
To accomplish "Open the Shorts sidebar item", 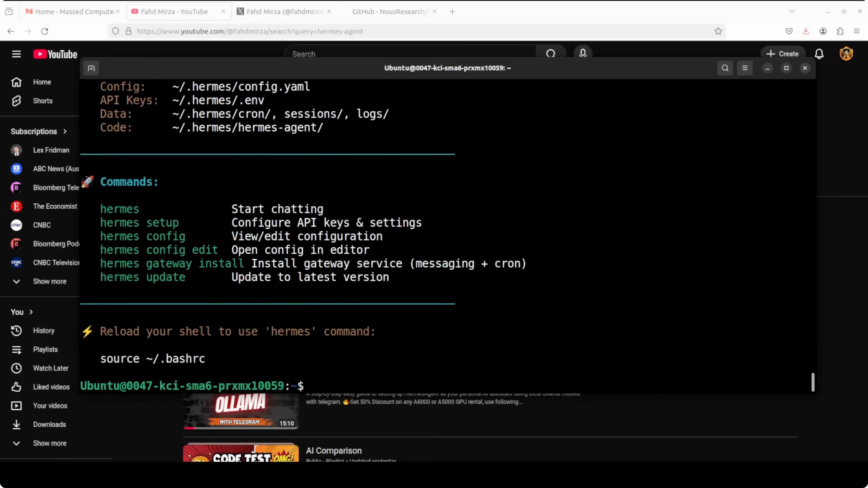I will 42,101.
